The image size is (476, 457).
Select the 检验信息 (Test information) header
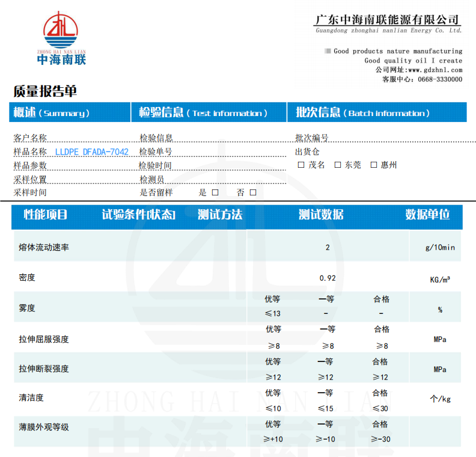click(209, 112)
